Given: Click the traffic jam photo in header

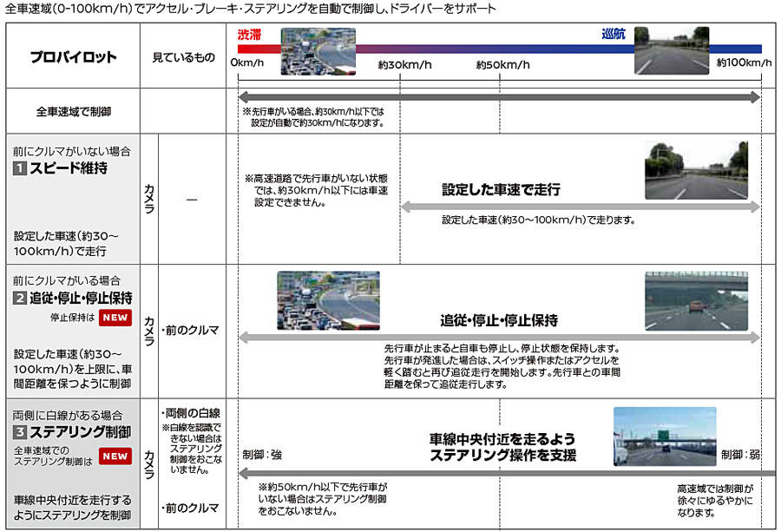Looking at the screenshot, I should [x=318, y=51].
